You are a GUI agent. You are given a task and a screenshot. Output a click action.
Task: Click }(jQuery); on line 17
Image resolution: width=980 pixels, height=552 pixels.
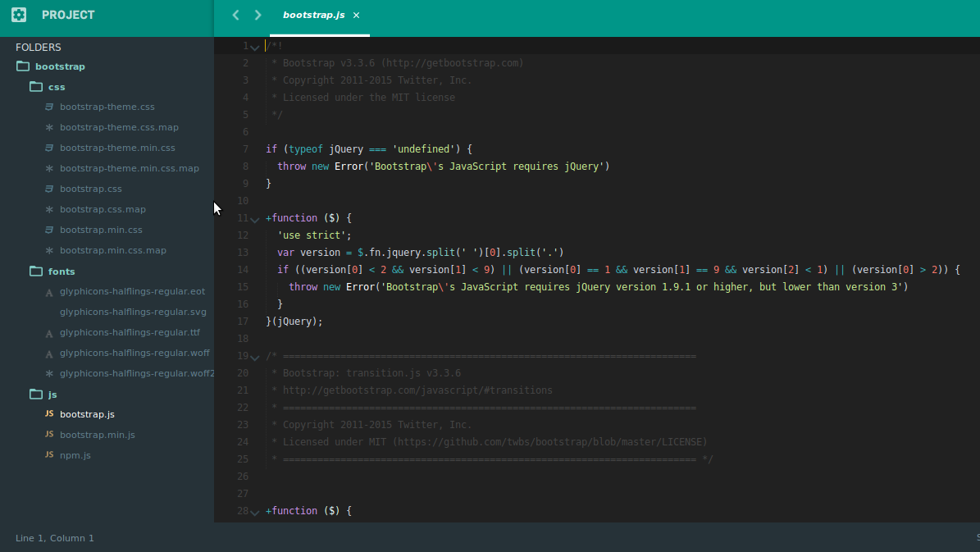(x=294, y=322)
